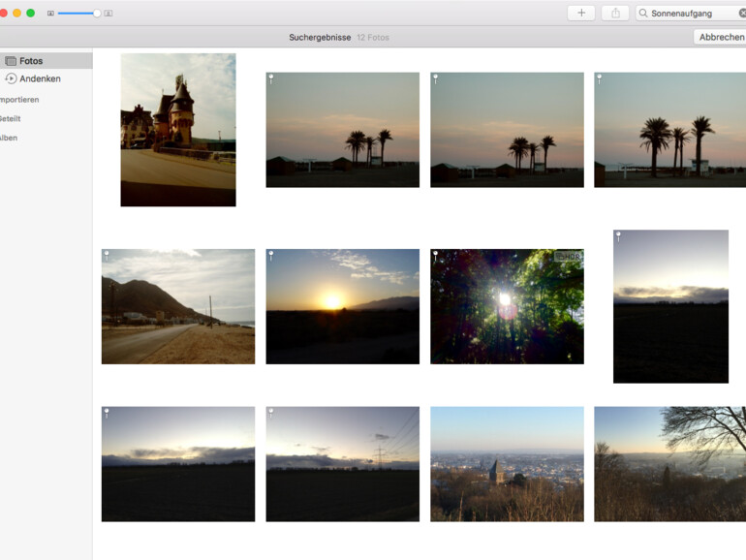Select Fotos in the sidebar
The height and width of the screenshot is (560, 746).
[x=47, y=61]
